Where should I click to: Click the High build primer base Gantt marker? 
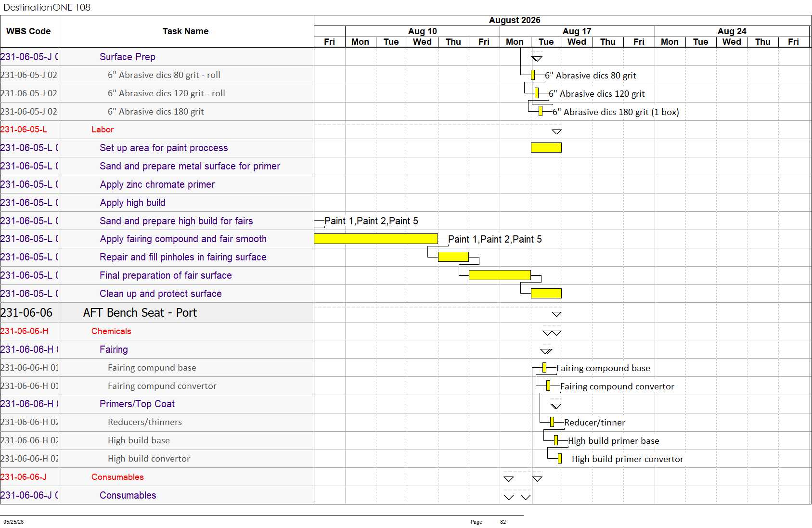tap(556, 440)
